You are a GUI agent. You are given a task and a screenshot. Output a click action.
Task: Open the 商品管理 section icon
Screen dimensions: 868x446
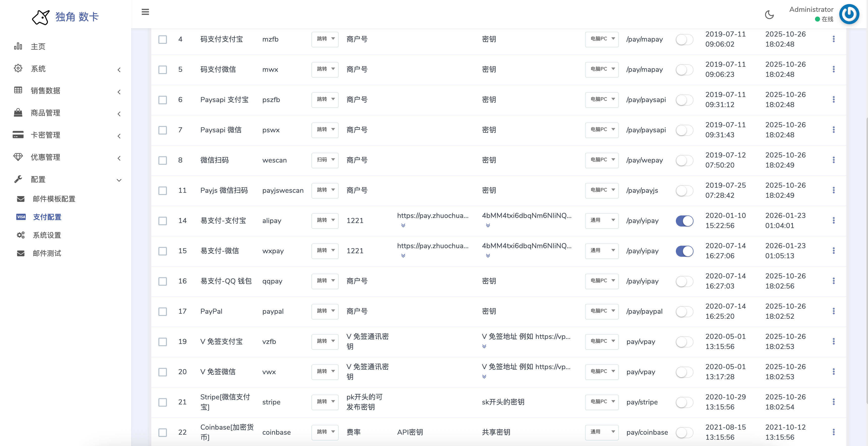[x=18, y=113]
